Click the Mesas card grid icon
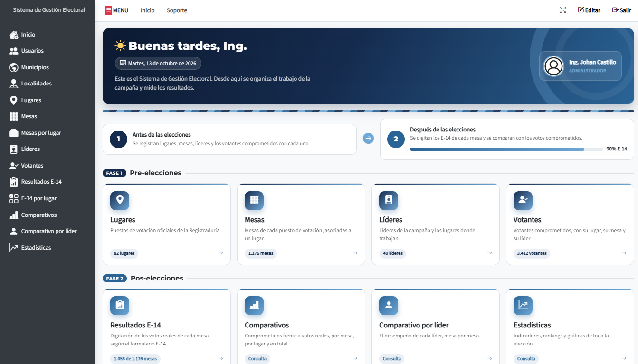Viewport: 638px width, 364px height. click(254, 201)
